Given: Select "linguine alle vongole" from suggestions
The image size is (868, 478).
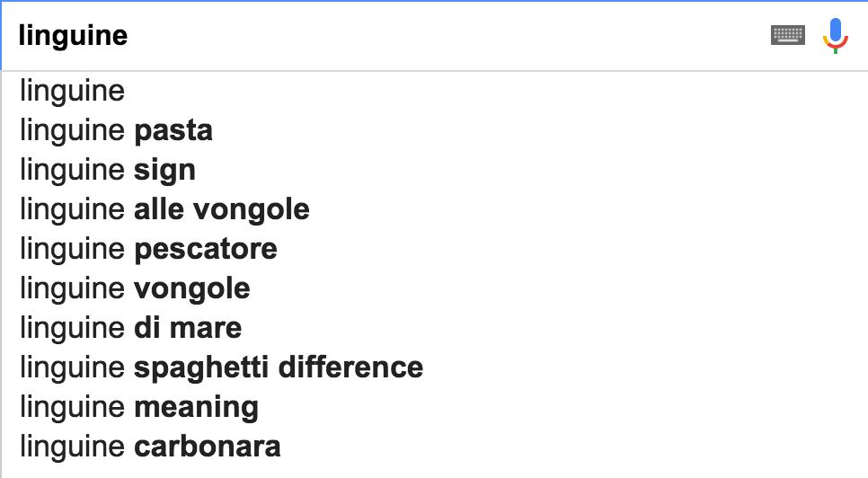Looking at the screenshot, I should 164,209.
